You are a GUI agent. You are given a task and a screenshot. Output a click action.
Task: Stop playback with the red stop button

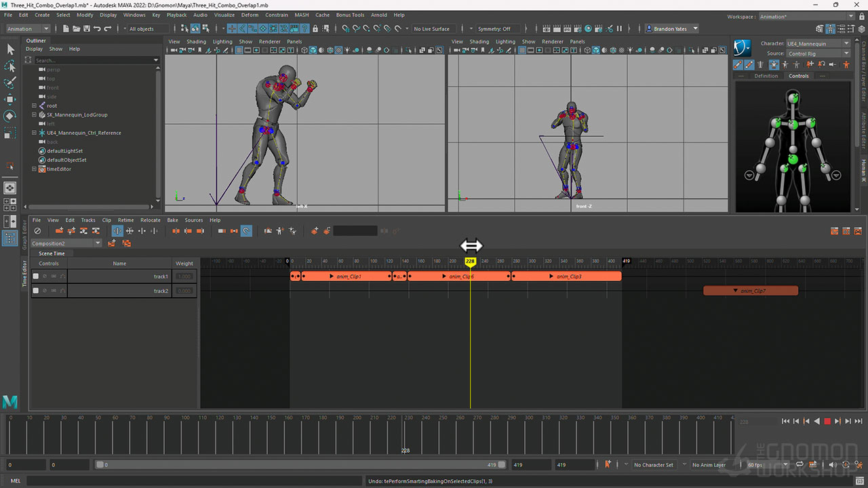click(827, 422)
